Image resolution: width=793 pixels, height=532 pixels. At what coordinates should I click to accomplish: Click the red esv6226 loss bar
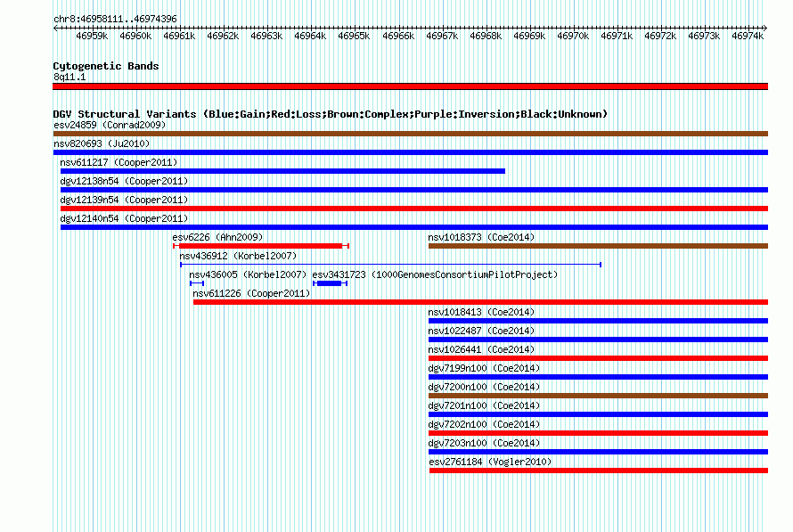tap(261, 246)
